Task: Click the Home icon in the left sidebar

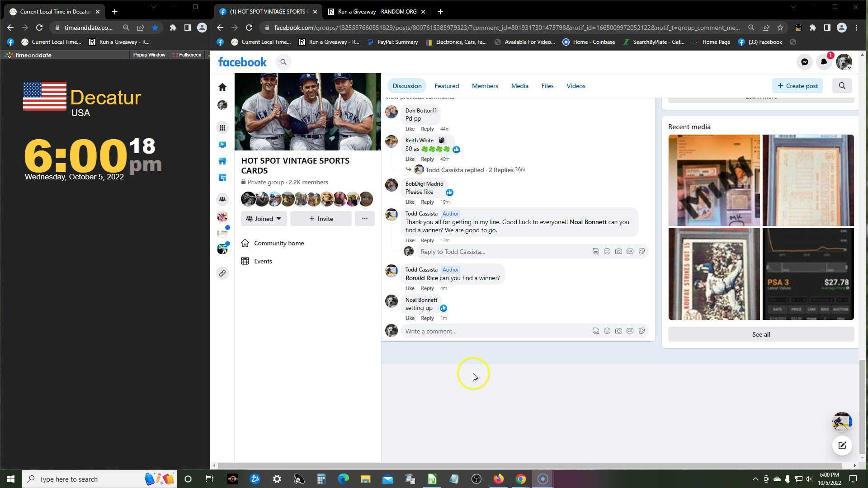Action: click(222, 87)
